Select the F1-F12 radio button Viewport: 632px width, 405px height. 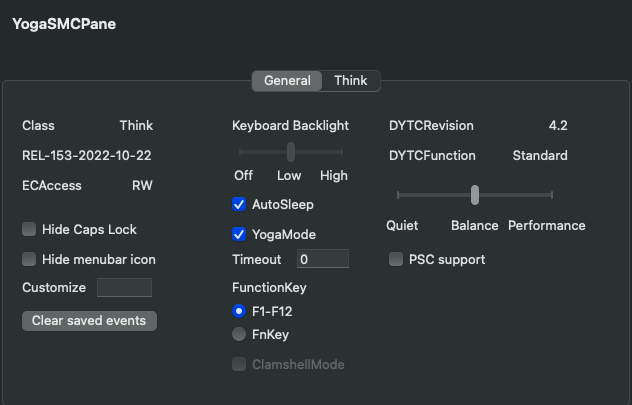click(x=239, y=311)
